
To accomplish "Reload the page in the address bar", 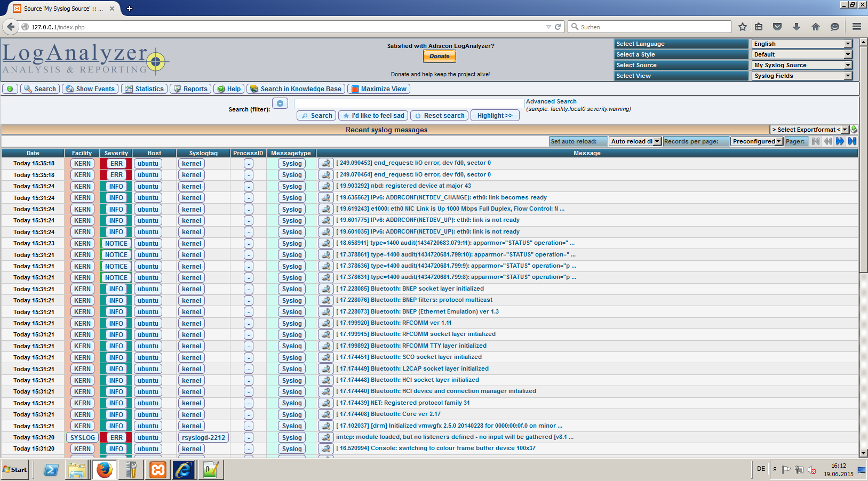I will 558,27.
